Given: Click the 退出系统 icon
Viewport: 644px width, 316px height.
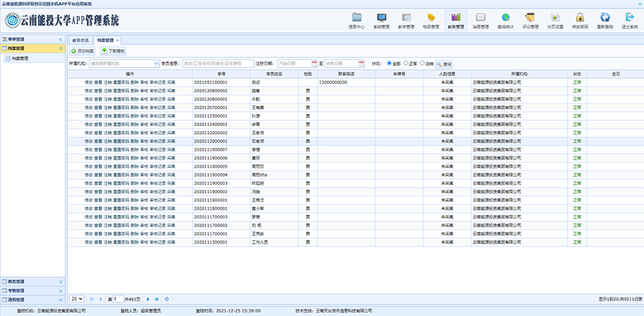Looking at the screenshot, I should pos(630,19).
